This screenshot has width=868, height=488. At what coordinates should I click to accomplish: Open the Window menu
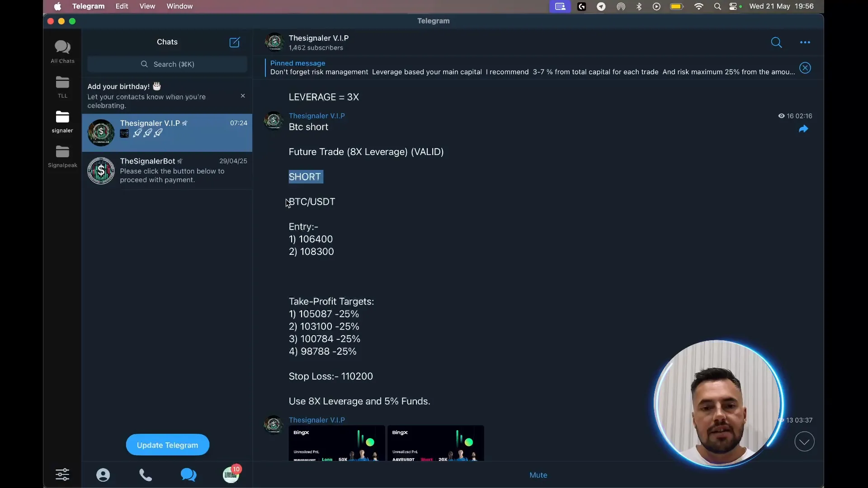[x=179, y=6]
